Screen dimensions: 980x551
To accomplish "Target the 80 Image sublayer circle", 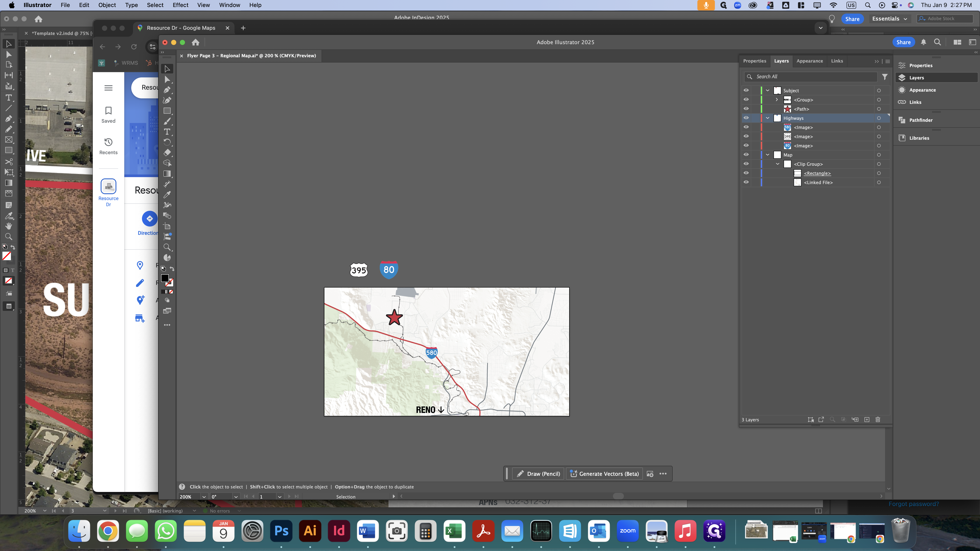I will click(x=879, y=146).
